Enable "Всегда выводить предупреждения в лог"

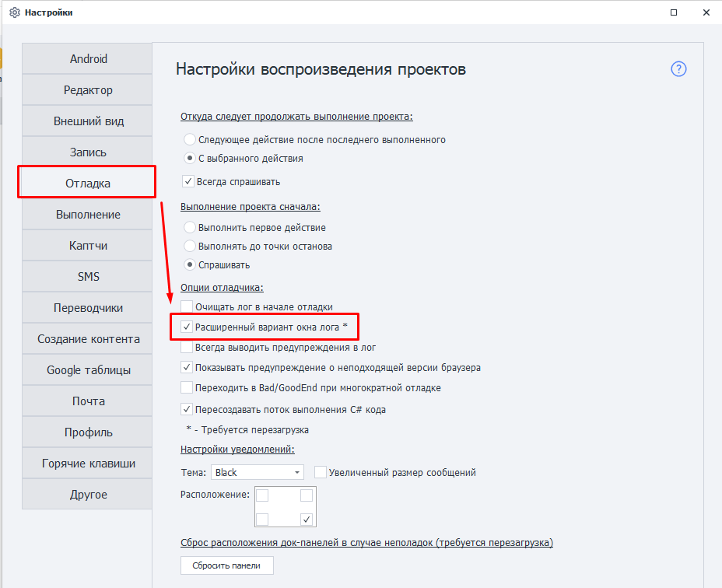[185, 347]
